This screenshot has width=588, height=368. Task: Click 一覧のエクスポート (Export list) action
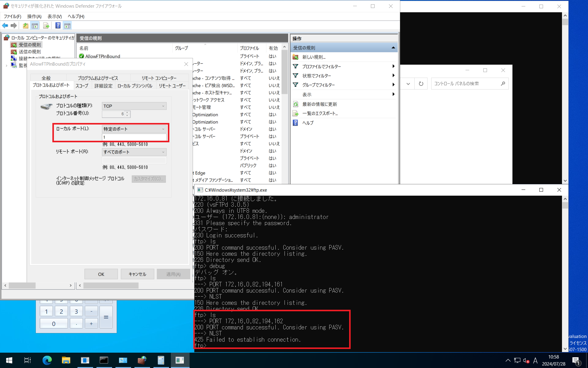tap(320, 113)
